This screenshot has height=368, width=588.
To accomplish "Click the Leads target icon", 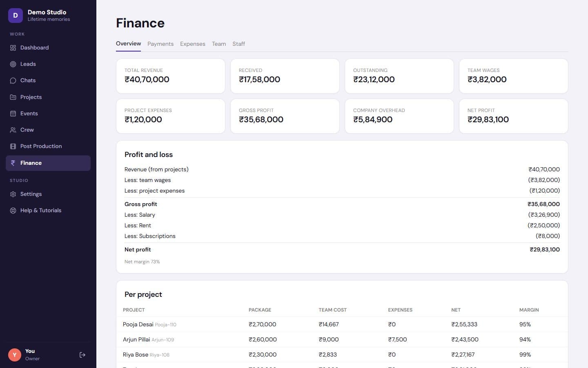I will [x=13, y=64].
